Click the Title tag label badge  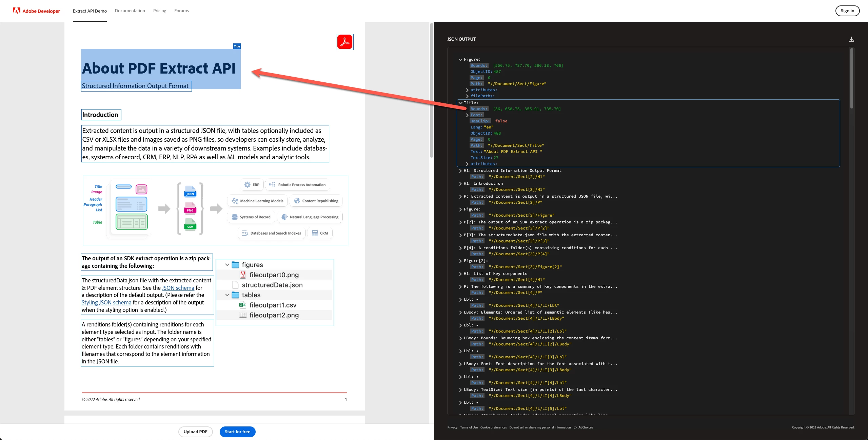[237, 46]
